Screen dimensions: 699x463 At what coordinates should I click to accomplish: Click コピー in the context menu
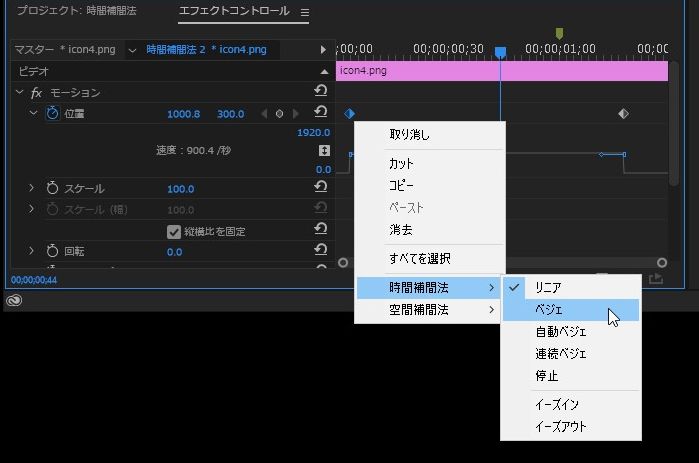[401, 185]
